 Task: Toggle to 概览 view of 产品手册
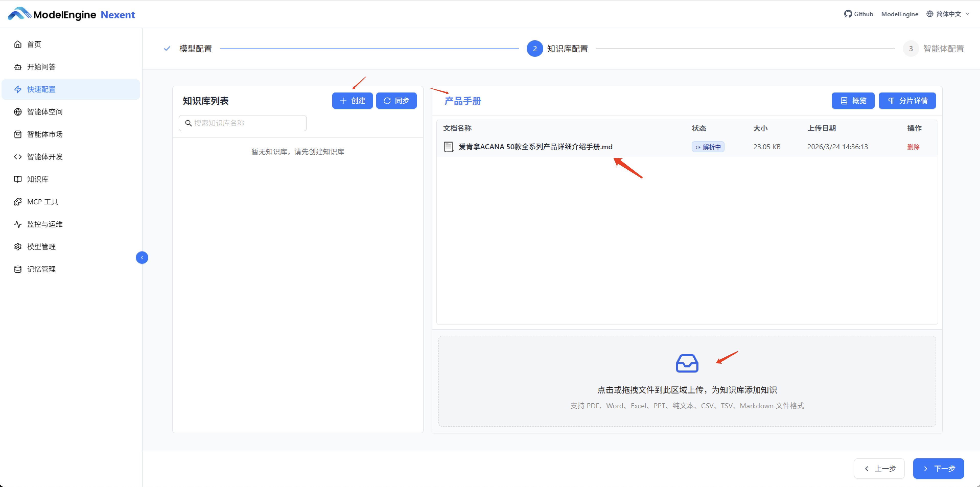pos(853,100)
